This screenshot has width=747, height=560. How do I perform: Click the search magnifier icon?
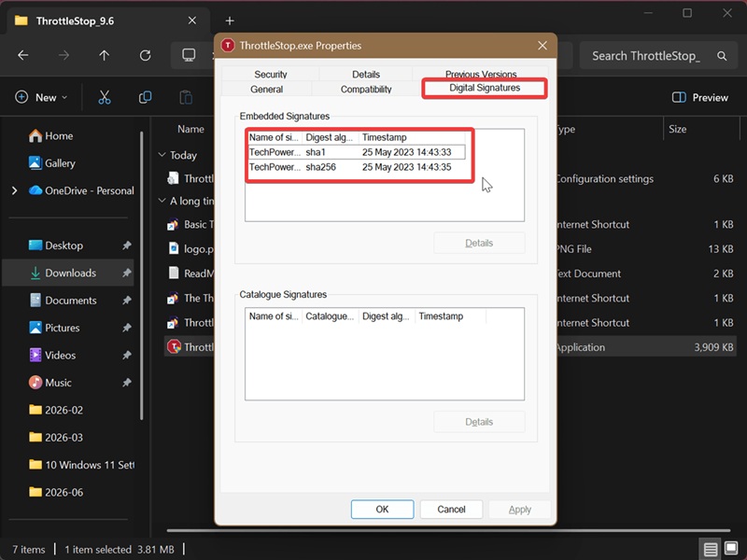[722, 56]
